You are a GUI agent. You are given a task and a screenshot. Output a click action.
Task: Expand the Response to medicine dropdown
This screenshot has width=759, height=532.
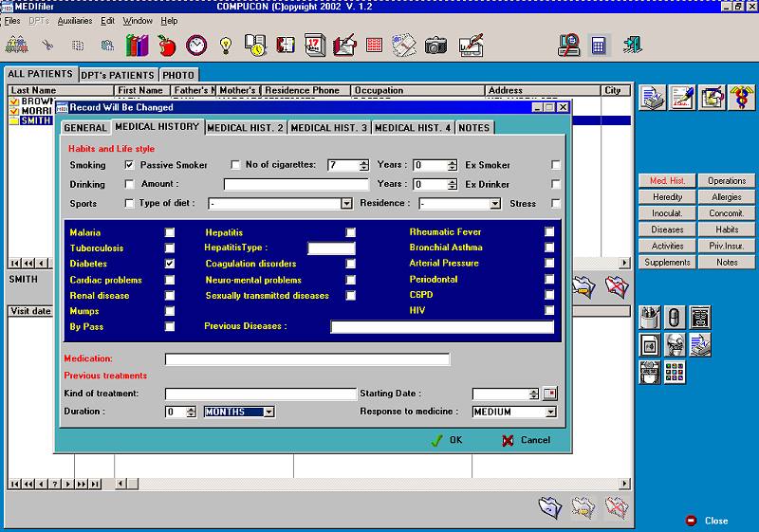pos(551,413)
